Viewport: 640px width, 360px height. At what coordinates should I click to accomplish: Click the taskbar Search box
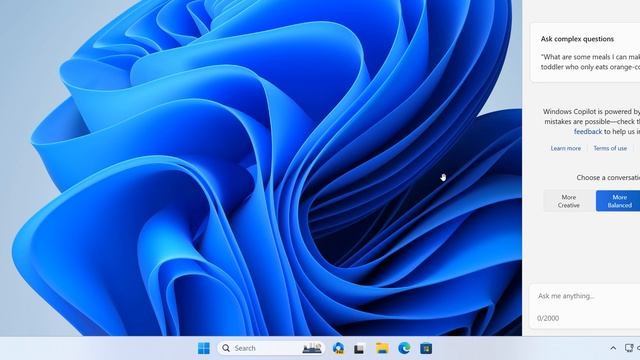pos(271,348)
